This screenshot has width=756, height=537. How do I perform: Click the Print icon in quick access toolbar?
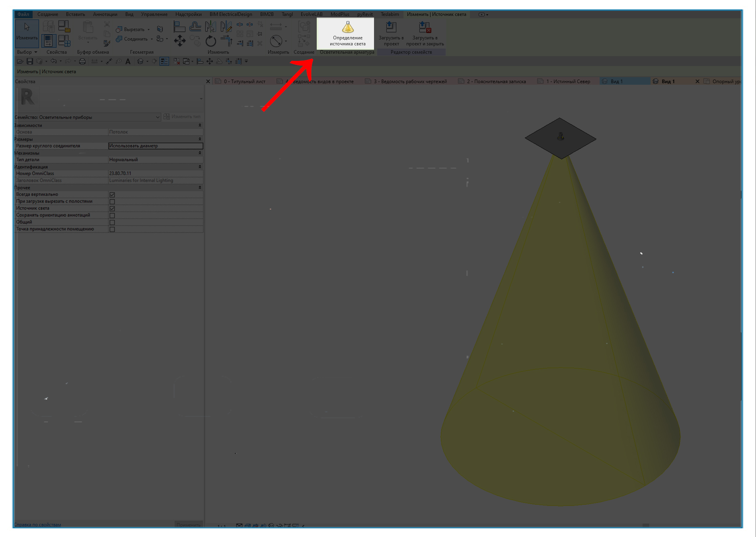tap(82, 61)
